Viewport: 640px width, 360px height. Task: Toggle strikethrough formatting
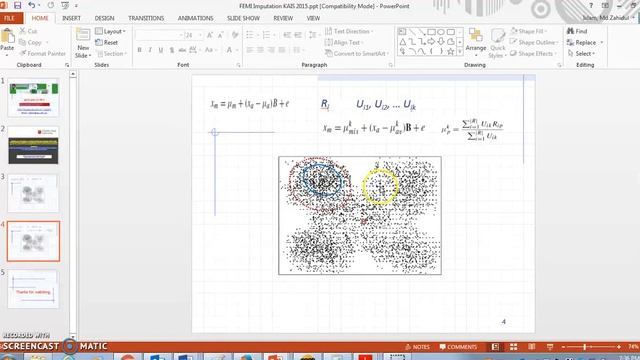(x=182, y=50)
